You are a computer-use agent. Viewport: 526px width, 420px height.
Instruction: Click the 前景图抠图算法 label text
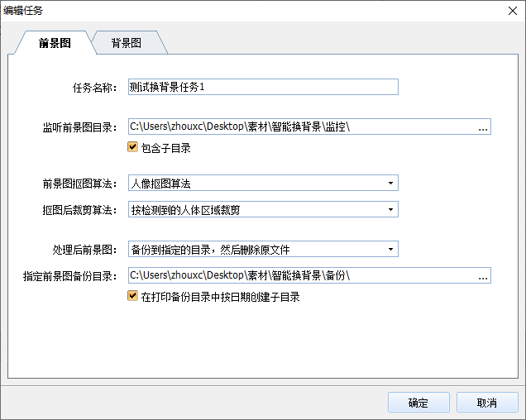[x=80, y=184]
